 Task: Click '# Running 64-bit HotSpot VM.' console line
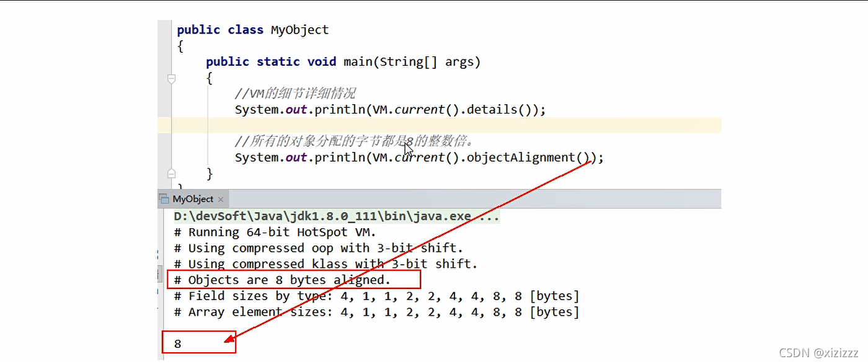coord(275,233)
